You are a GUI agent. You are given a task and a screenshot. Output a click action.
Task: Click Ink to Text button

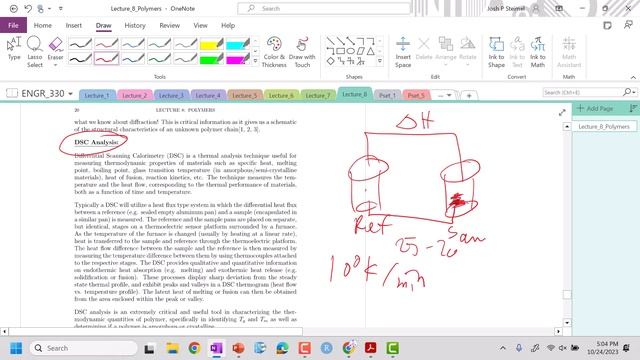pos(517,52)
